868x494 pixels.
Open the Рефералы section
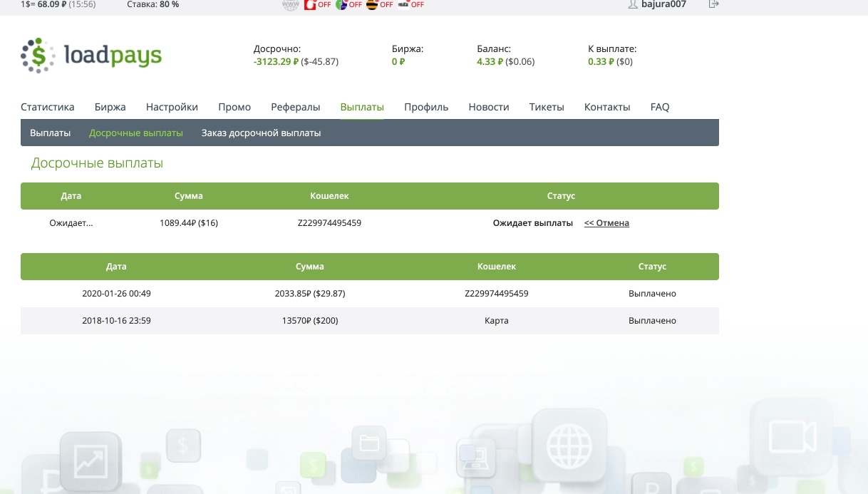tap(296, 107)
